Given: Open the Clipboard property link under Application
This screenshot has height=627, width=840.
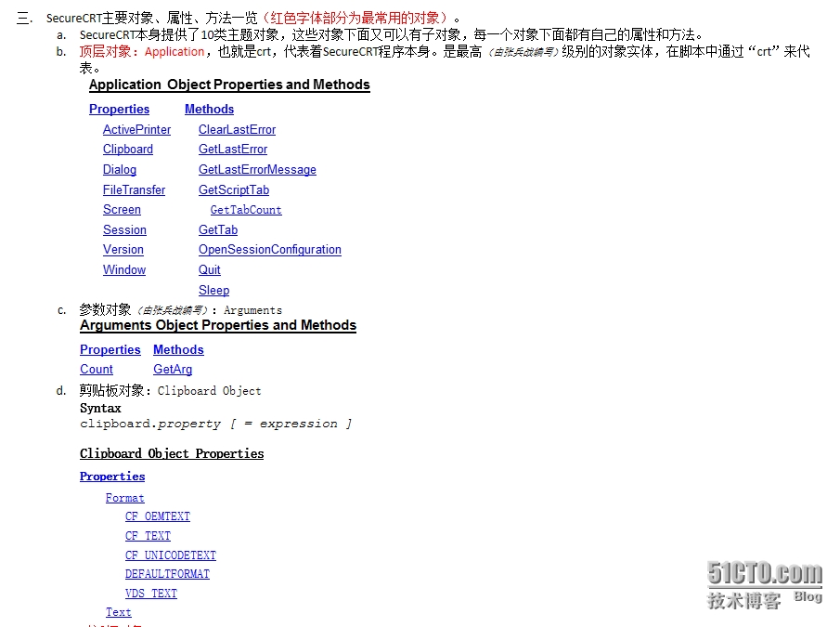Looking at the screenshot, I should click(x=128, y=149).
